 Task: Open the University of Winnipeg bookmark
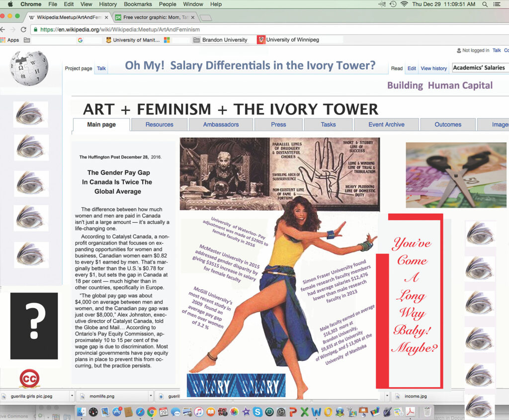[x=288, y=40]
